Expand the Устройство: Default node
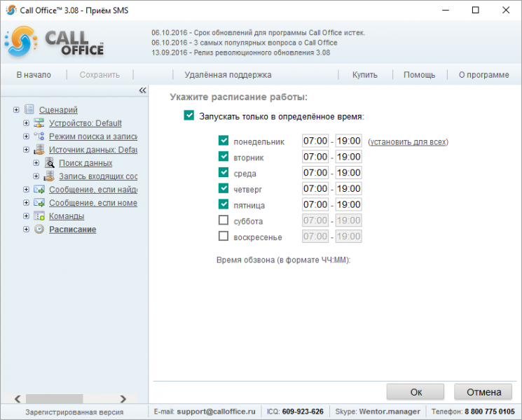Image resolution: width=522 pixels, height=420 pixels. tap(26, 123)
